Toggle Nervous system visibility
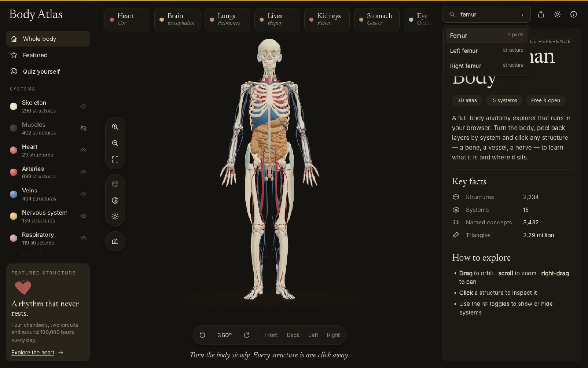 click(x=83, y=216)
